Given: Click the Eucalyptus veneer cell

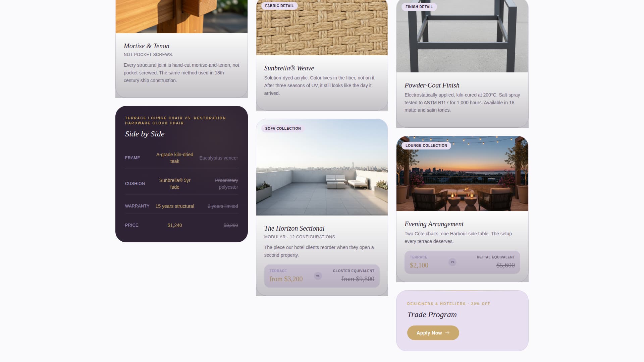Looking at the screenshot, I should [x=219, y=158].
